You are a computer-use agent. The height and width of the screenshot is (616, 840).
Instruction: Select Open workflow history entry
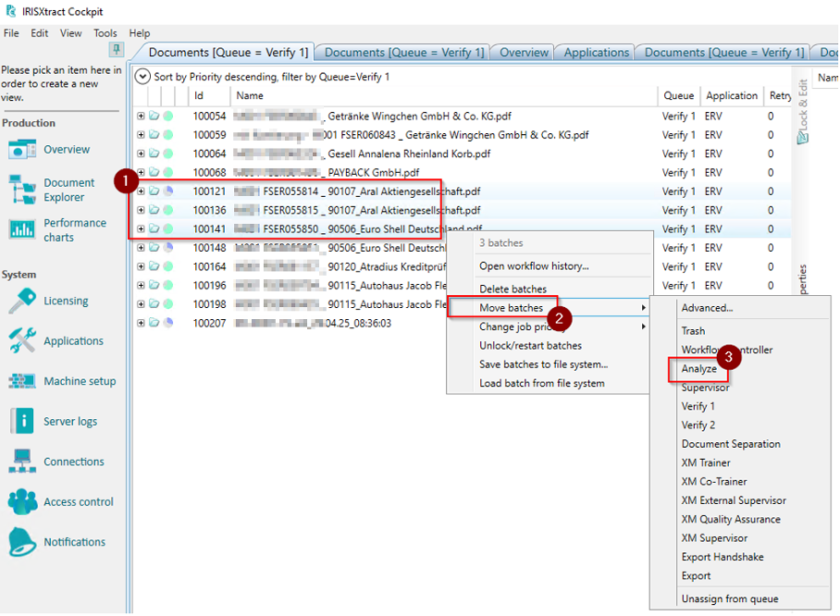point(534,266)
